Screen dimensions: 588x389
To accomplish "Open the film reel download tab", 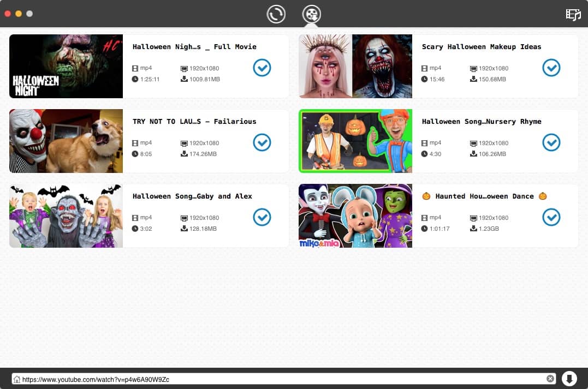I will (x=312, y=14).
